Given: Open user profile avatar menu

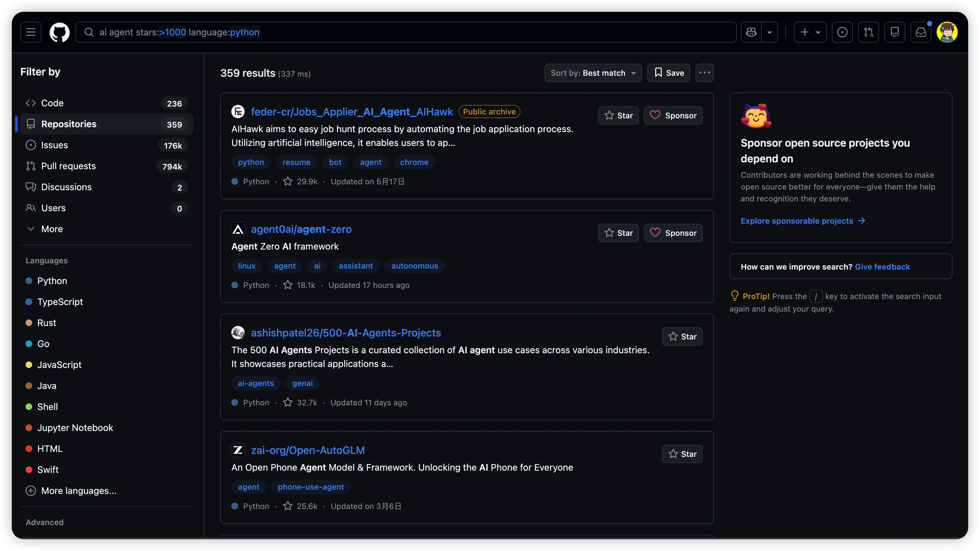Looking at the screenshot, I should (x=947, y=32).
